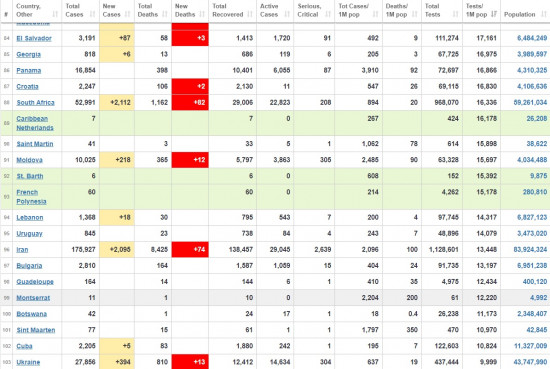The image size is (550, 369).
Task: Click Panama population 4,310,325
Action: tap(532, 71)
